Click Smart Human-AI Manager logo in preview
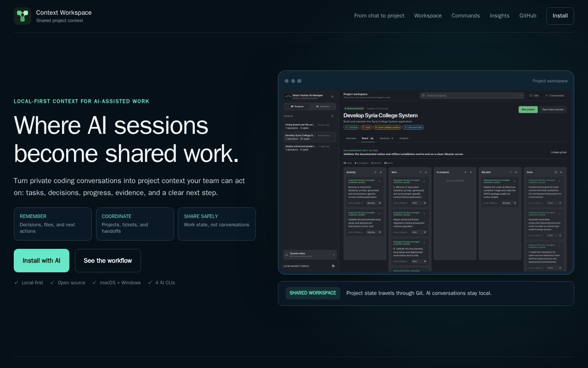This screenshot has width=588, height=368. [288, 97]
